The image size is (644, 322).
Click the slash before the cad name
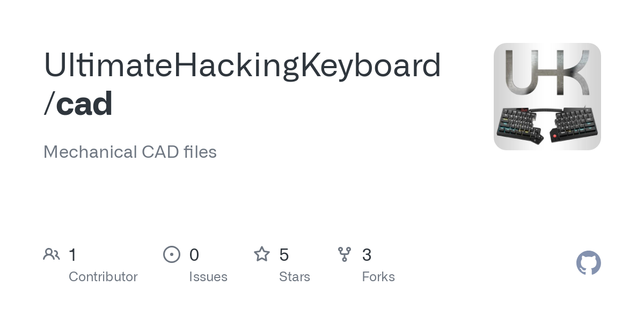click(49, 104)
